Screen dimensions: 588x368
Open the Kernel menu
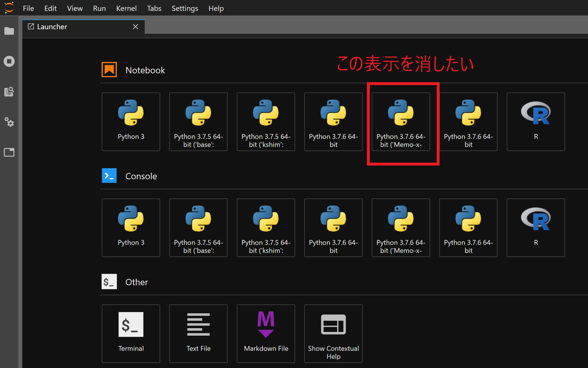[x=126, y=8]
